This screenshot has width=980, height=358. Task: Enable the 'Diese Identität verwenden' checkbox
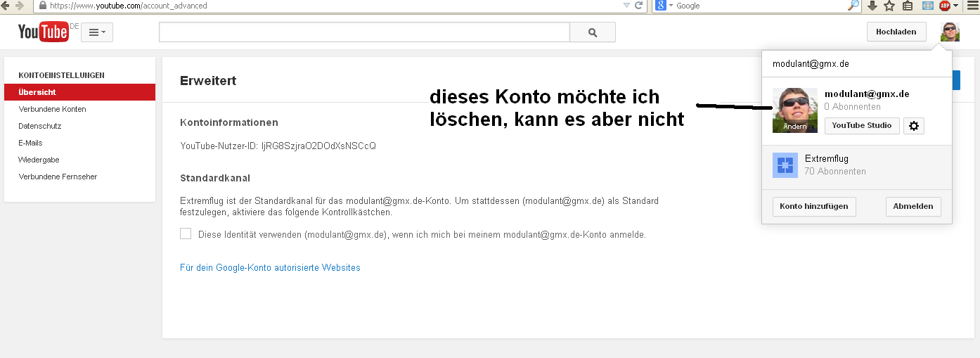click(186, 234)
